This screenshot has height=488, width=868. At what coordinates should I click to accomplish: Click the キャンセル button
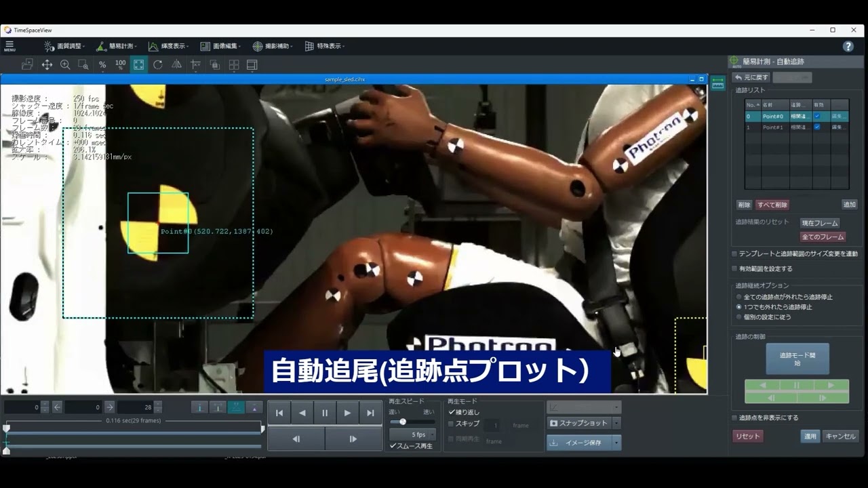[840, 436]
